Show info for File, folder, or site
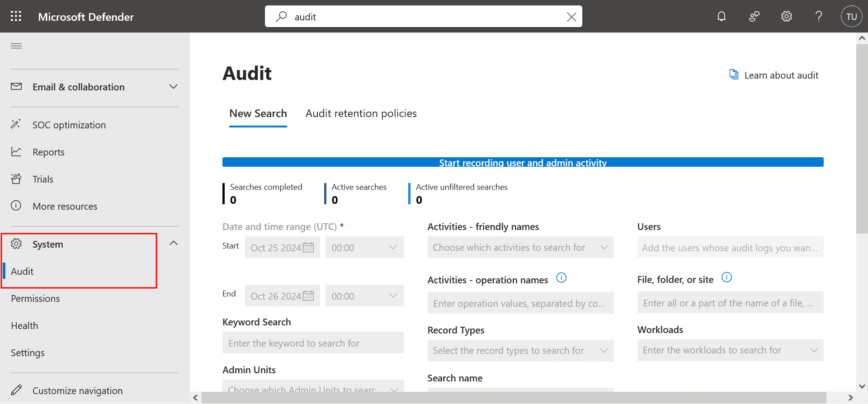 726,277
